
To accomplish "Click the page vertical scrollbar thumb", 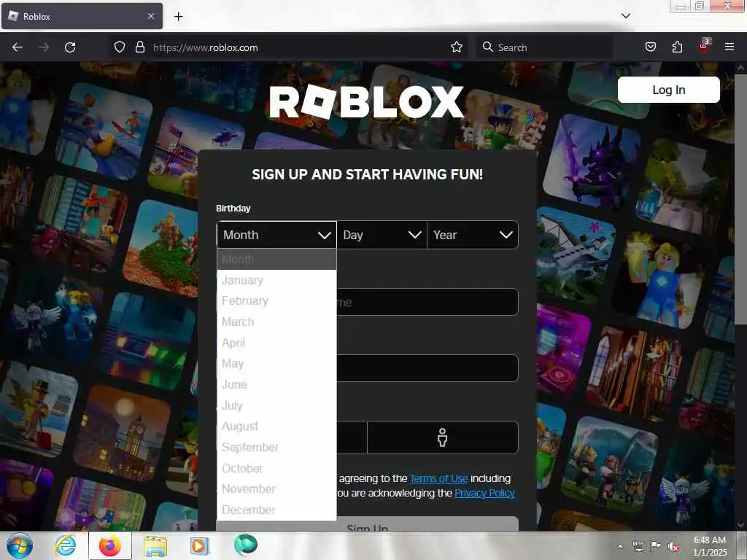I will pyautogui.click(x=740, y=199).
